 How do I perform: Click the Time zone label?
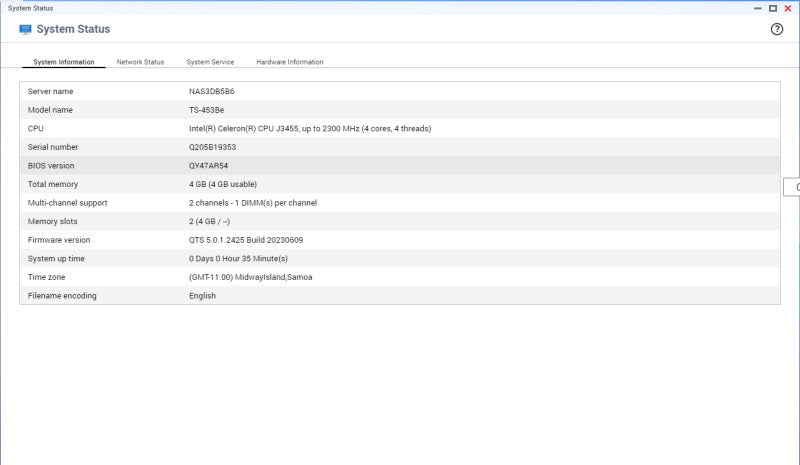pos(46,277)
